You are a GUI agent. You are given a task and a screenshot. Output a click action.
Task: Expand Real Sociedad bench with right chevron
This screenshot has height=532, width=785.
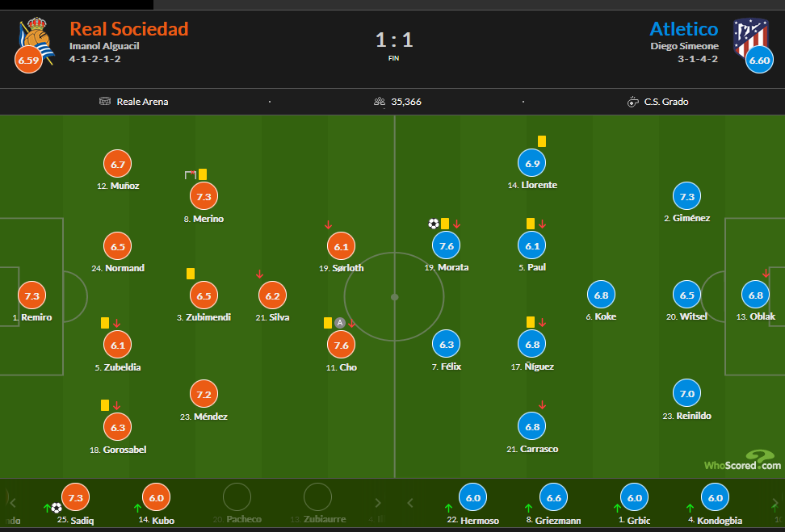point(378,503)
